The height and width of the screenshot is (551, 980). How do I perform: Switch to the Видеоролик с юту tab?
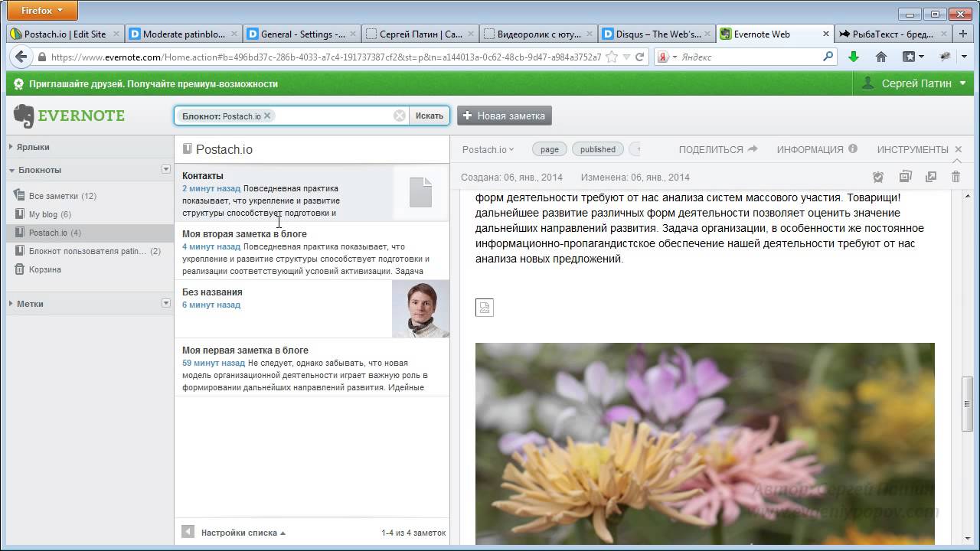[x=539, y=34]
